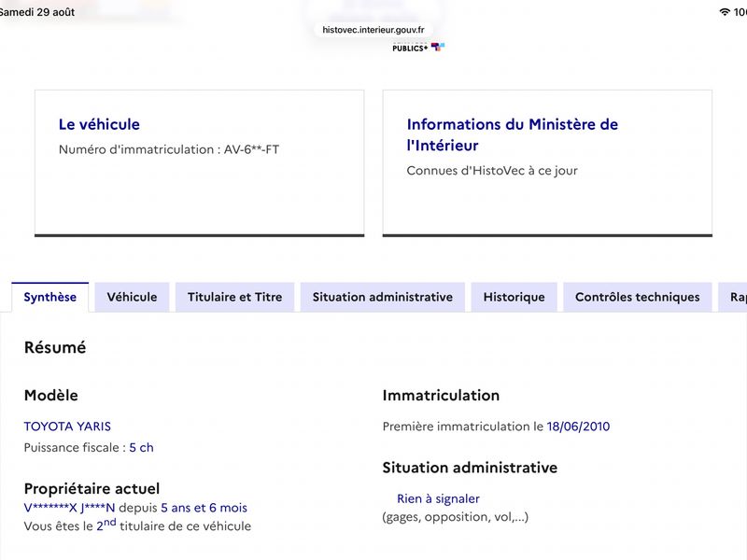The height and width of the screenshot is (560, 747).
Task: Click the Vous êtes le 2nd titulaire line
Action: (x=137, y=525)
